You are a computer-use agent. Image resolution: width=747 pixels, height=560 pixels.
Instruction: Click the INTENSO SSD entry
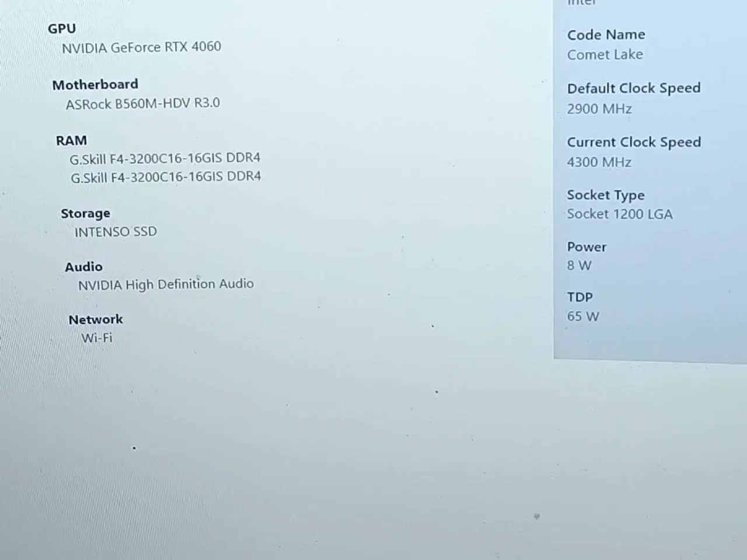click(116, 232)
